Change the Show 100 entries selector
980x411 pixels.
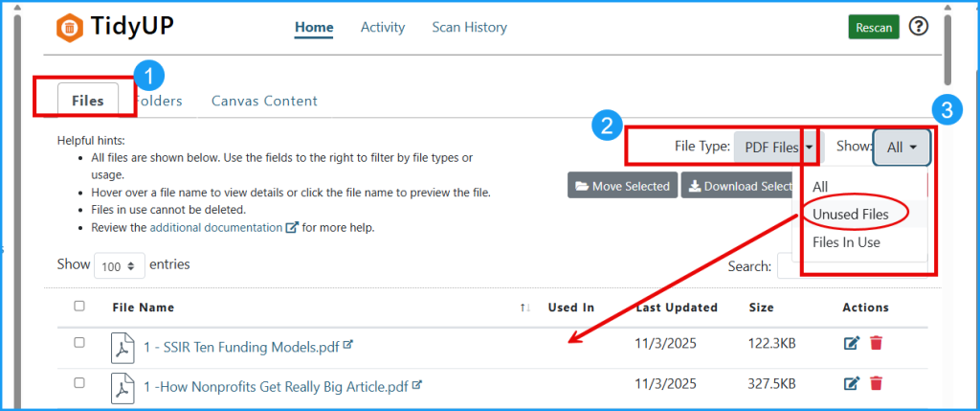tap(119, 265)
